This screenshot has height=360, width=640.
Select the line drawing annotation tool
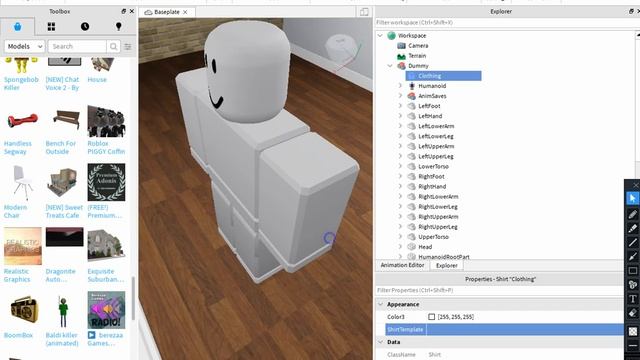pos(633,242)
